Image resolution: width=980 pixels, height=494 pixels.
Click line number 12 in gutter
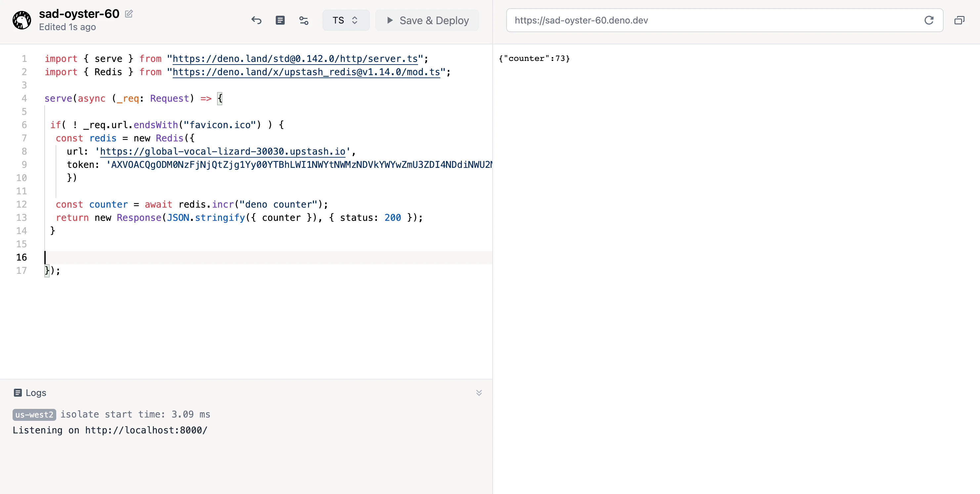point(22,204)
